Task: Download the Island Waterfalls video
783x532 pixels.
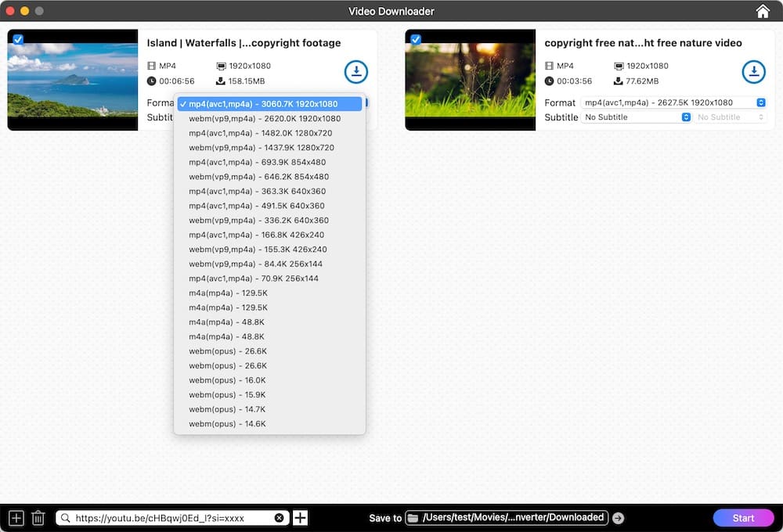Action: [356, 72]
